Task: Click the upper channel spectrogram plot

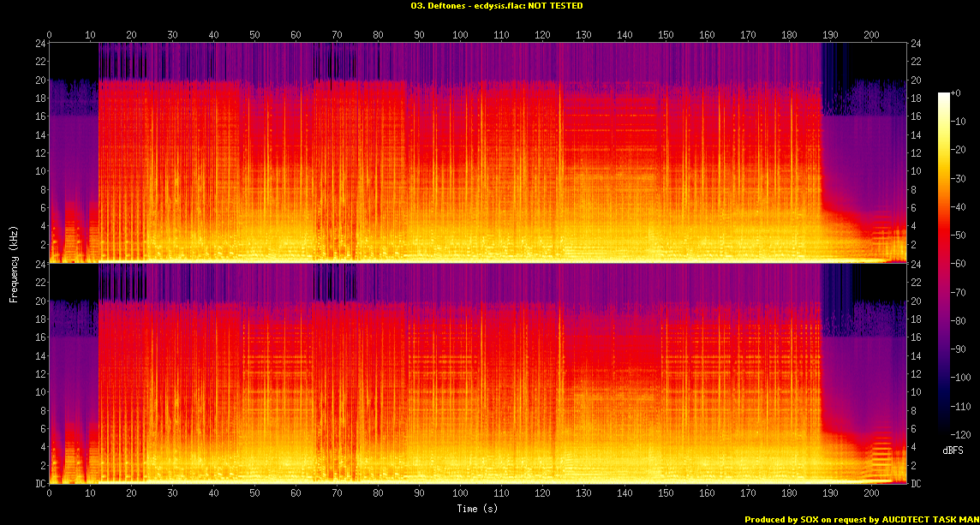Action: point(478,152)
